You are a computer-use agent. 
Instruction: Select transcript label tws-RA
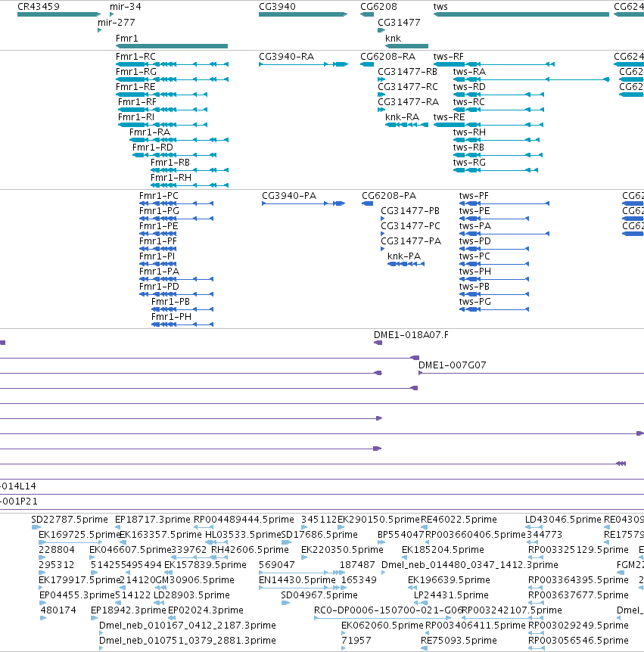[x=469, y=72]
